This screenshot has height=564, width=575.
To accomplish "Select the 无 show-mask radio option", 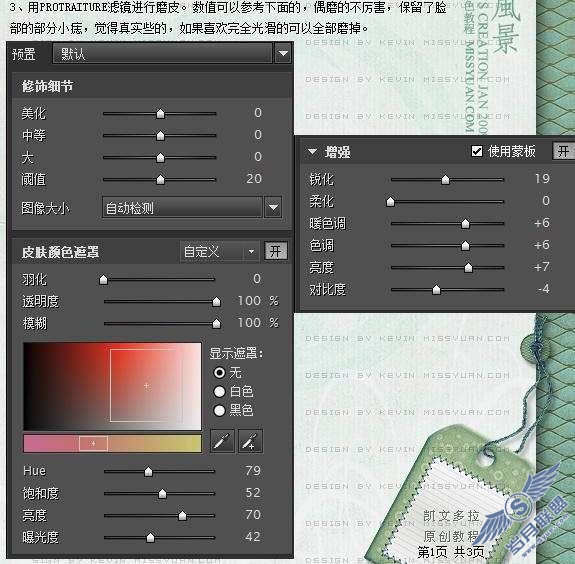I will [219, 373].
